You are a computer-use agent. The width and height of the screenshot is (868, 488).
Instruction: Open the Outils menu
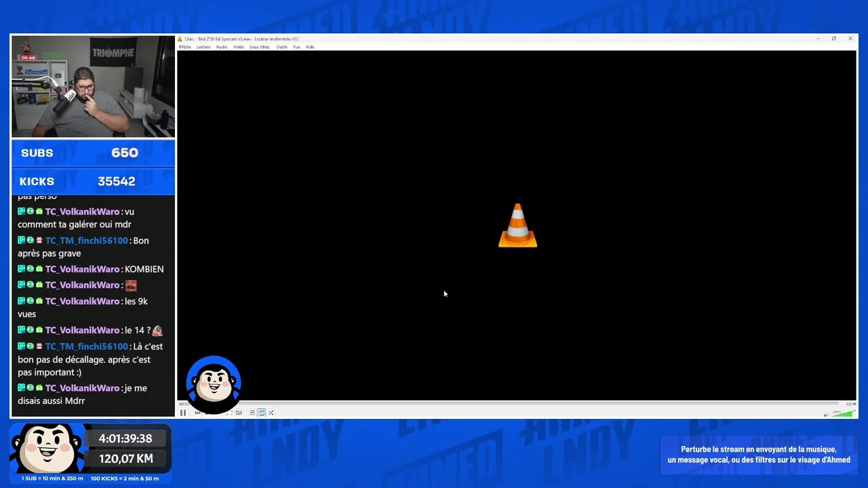[281, 47]
